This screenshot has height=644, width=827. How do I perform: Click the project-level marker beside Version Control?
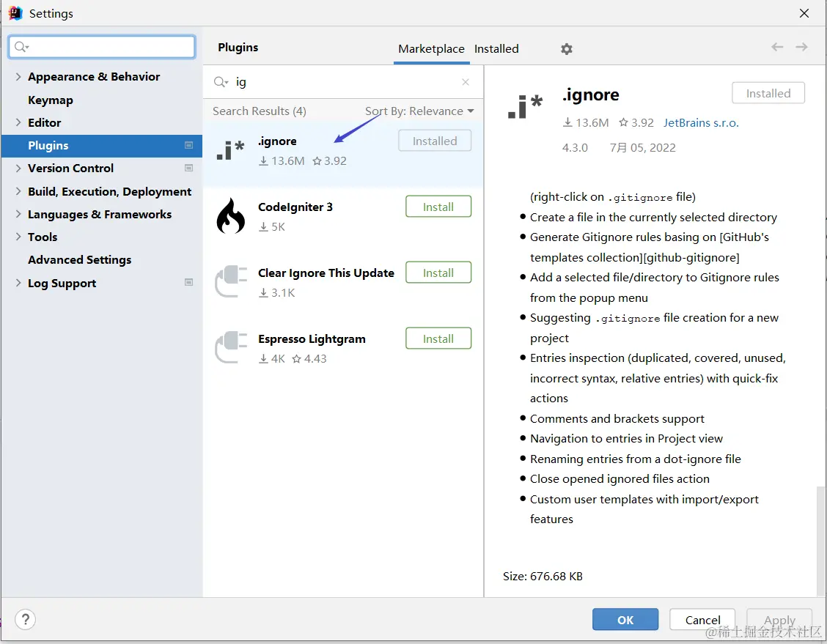pos(189,168)
